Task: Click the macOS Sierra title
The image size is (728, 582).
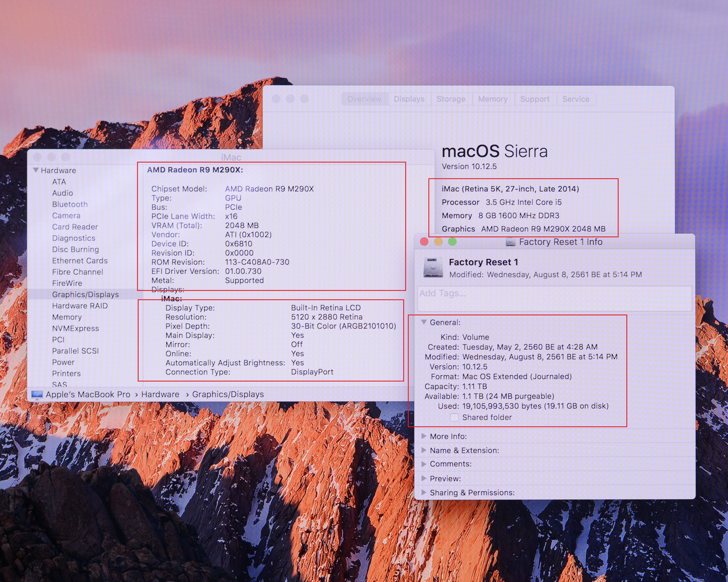Action: 495,151
